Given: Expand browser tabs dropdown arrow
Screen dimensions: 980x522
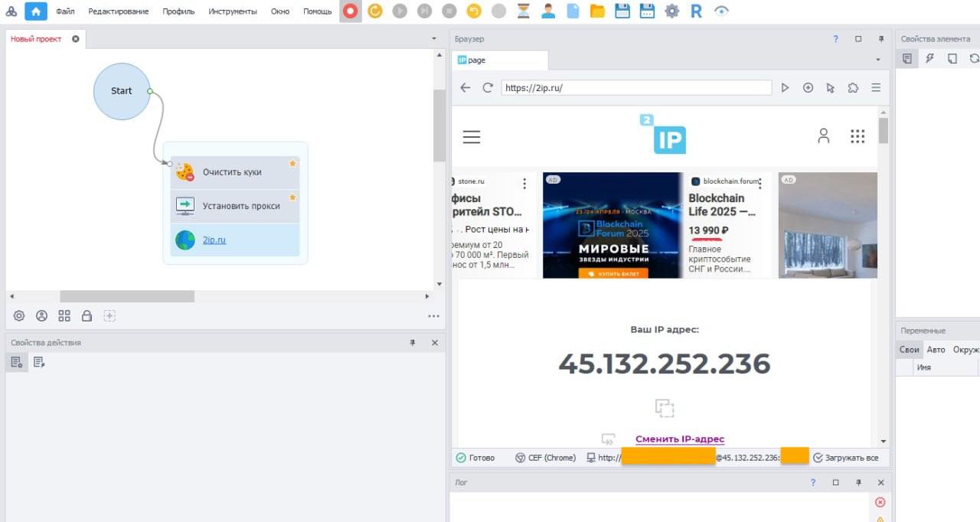Looking at the screenshot, I should 878,60.
